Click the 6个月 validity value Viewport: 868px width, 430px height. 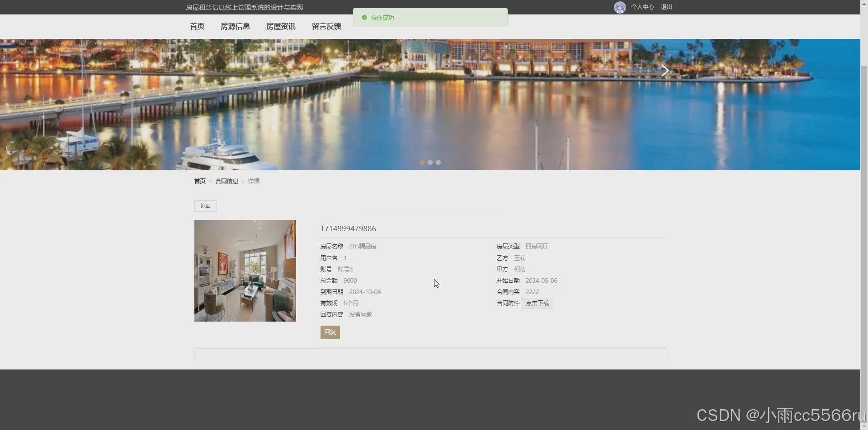351,303
